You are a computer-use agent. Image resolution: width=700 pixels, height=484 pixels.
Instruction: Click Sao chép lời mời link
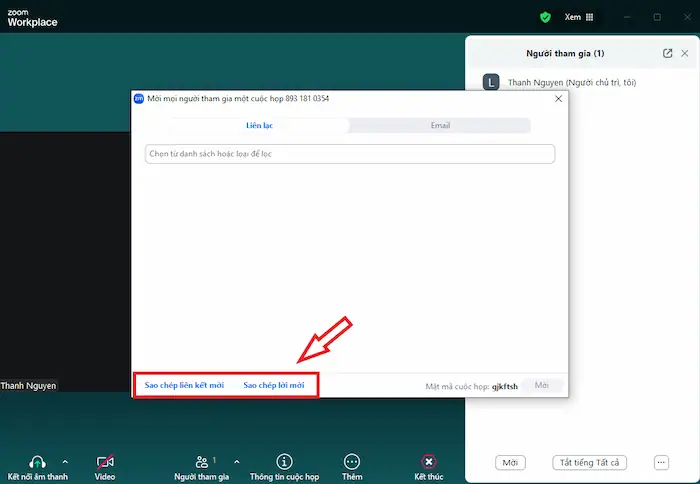tap(274, 385)
